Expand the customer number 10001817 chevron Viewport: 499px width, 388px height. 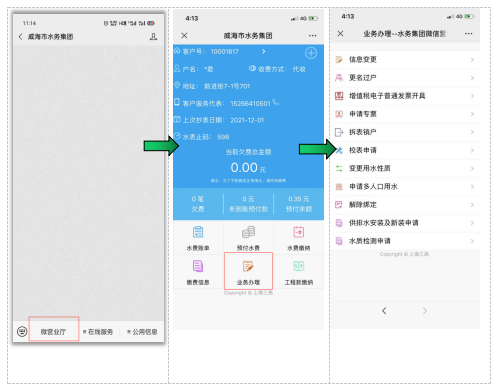(x=264, y=51)
